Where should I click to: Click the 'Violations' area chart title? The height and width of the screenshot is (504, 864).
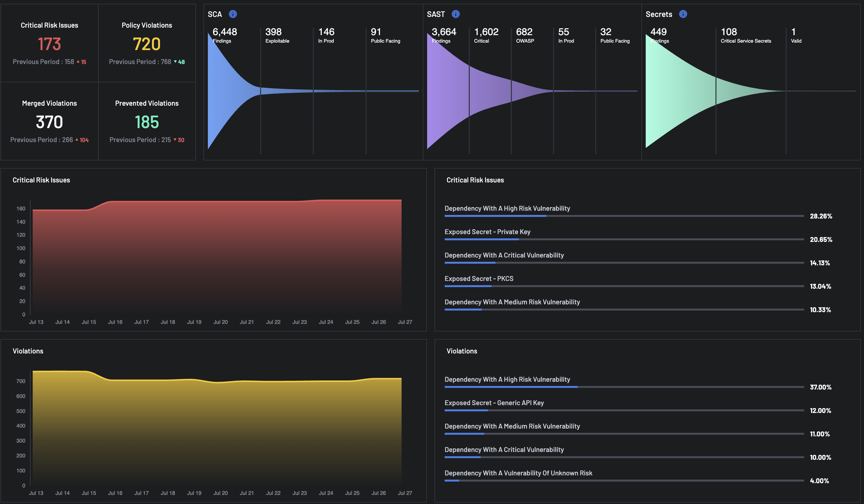tap(28, 351)
